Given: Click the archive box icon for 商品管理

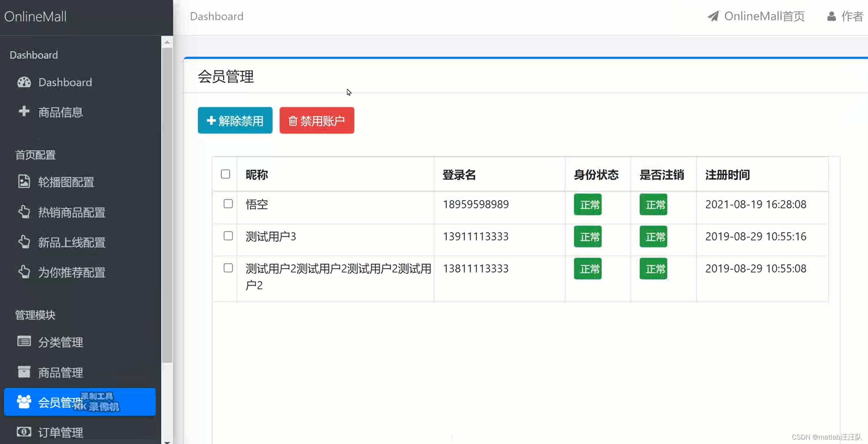Looking at the screenshot, I should click(24, 372).
